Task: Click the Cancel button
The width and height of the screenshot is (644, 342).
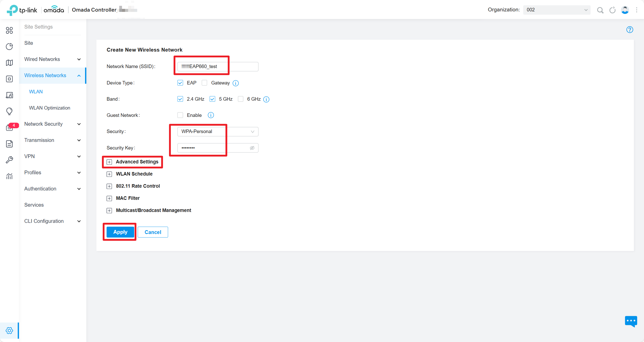Action: tap(153, 232)
